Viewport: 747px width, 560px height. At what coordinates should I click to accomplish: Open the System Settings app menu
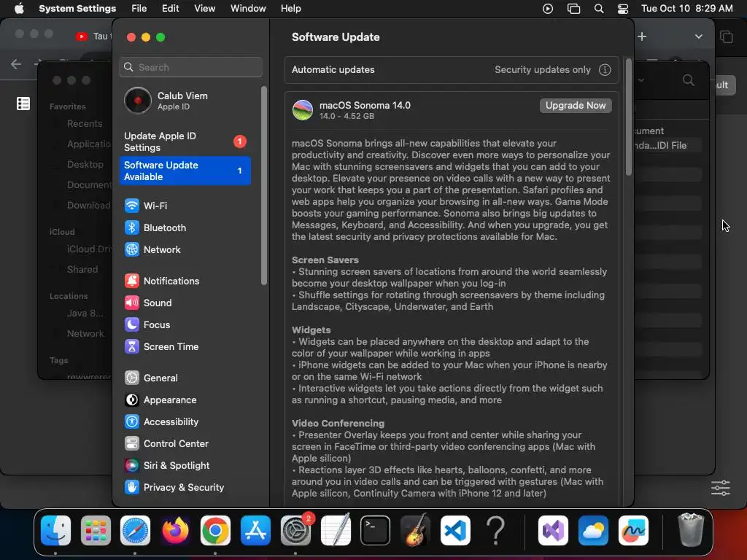pyautogui.click(x=77, y=9)
